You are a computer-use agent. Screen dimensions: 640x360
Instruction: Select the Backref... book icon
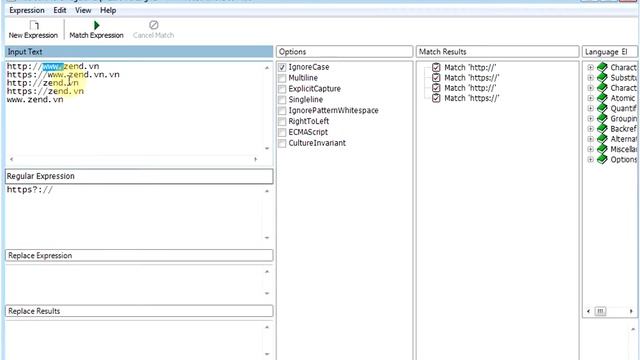click(x=602, y=129)
